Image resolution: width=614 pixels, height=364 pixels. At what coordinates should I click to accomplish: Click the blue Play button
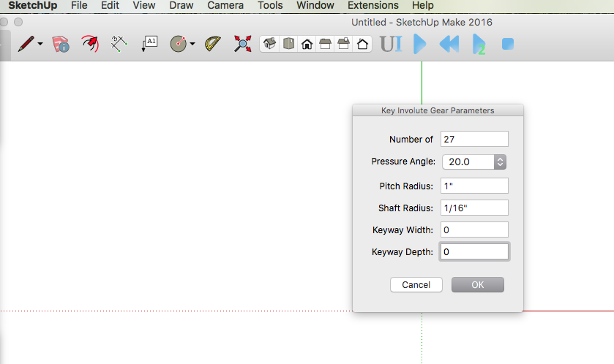419,44
